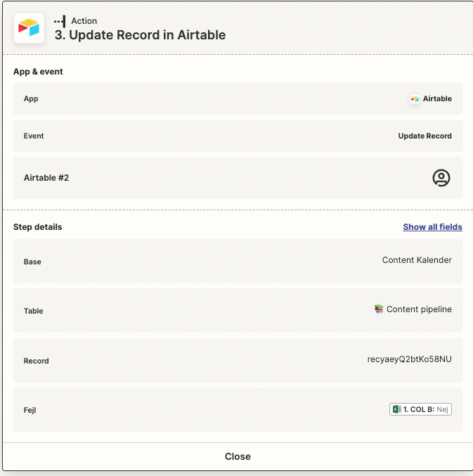
Task: Click the Base Content Kalender value
Action: [417, 260]
